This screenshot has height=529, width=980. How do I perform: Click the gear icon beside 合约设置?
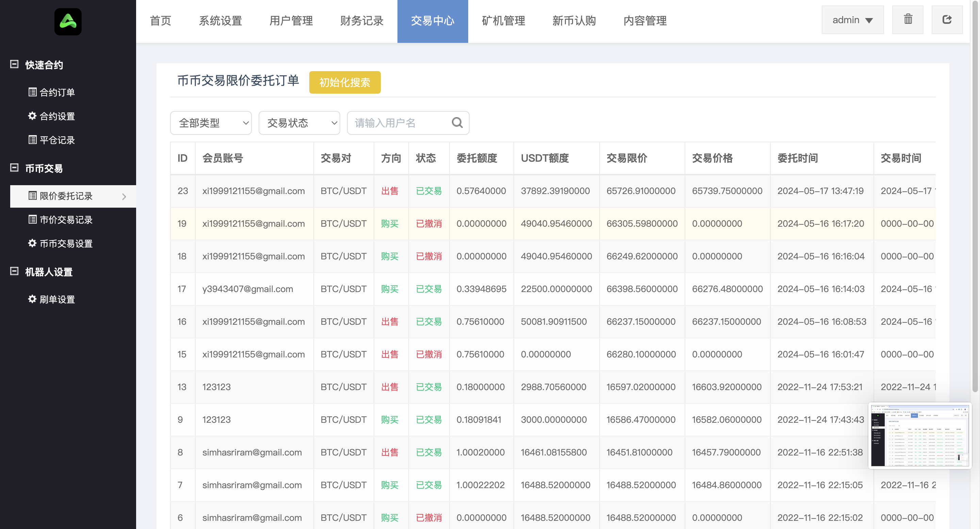[32, 116]
